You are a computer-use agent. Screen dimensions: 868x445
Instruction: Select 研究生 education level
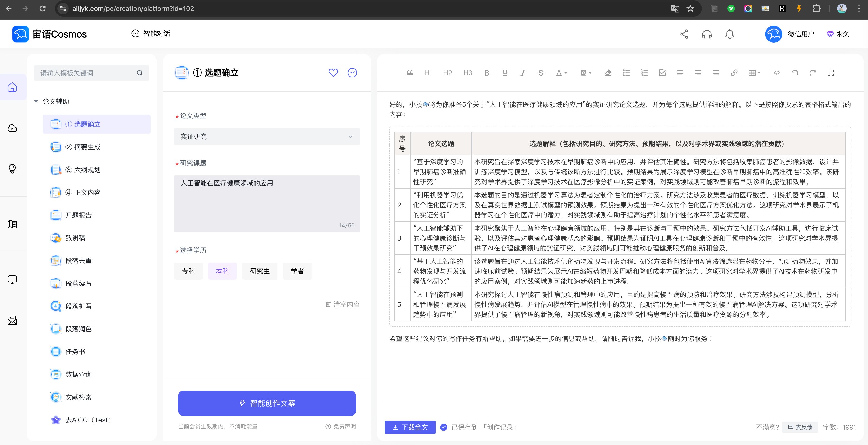coord(260,271)
